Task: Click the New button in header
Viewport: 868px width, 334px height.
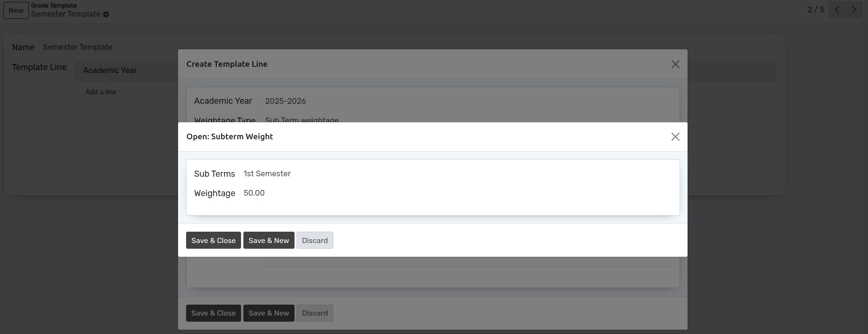Action: 16,10
